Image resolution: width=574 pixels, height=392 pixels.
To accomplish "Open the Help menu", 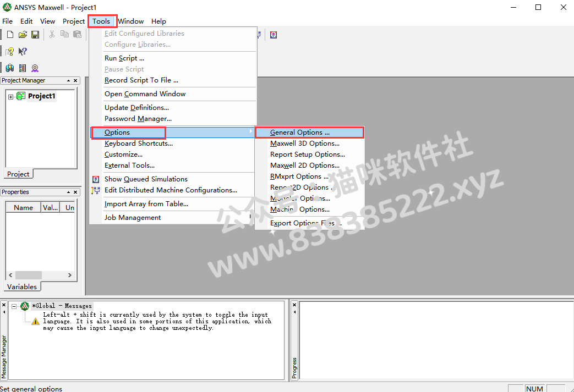I will (x=158, y=21).
